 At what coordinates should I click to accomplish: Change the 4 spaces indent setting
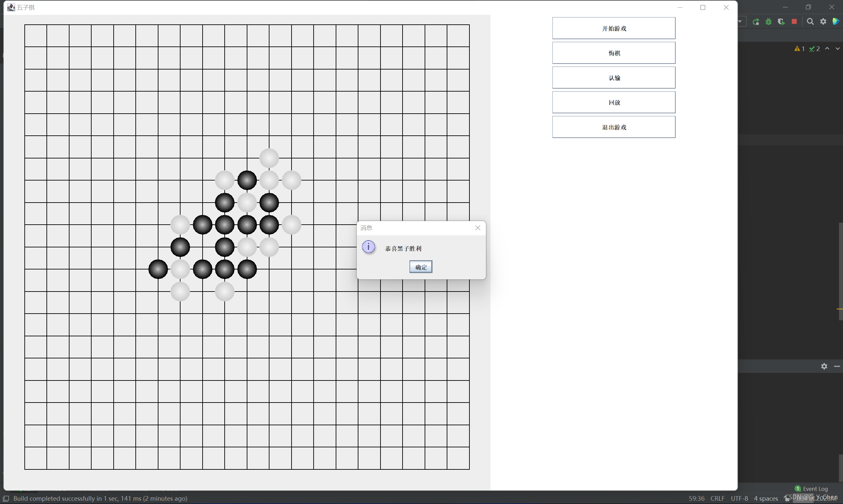point(766,498)
